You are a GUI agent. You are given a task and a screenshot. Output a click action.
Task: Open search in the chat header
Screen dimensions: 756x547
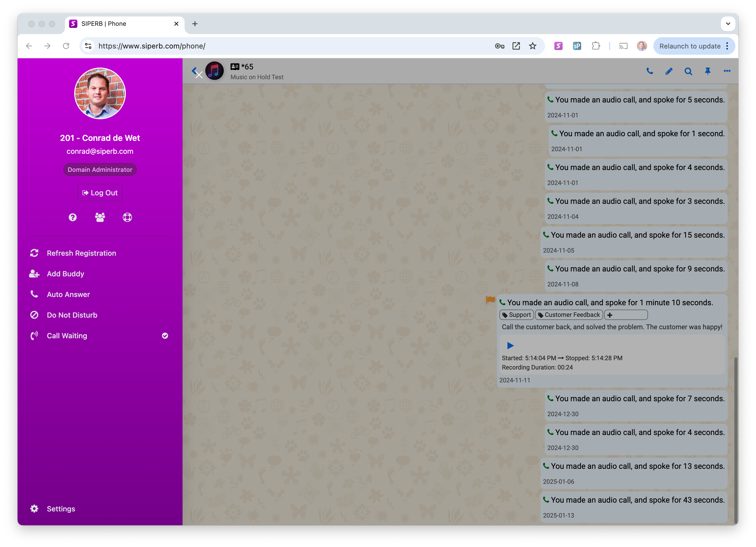[x=688, y=71]
